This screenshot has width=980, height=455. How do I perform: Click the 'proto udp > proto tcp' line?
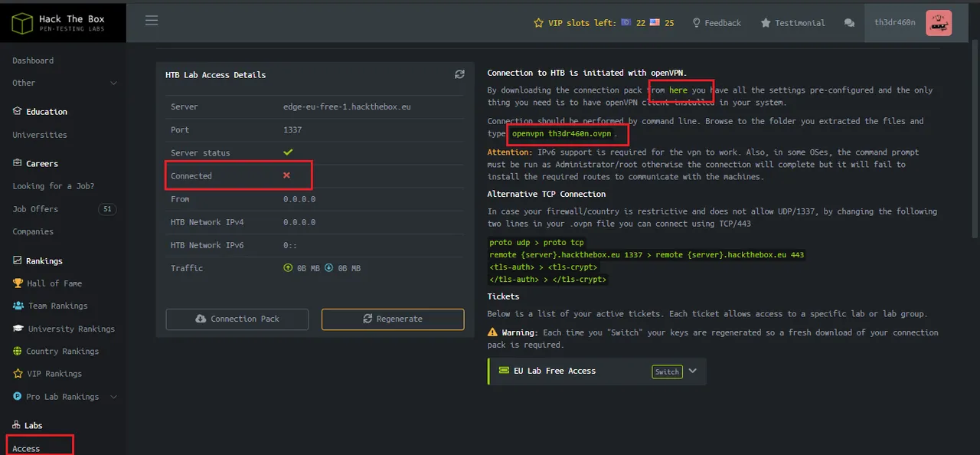[x=537, y=243]
